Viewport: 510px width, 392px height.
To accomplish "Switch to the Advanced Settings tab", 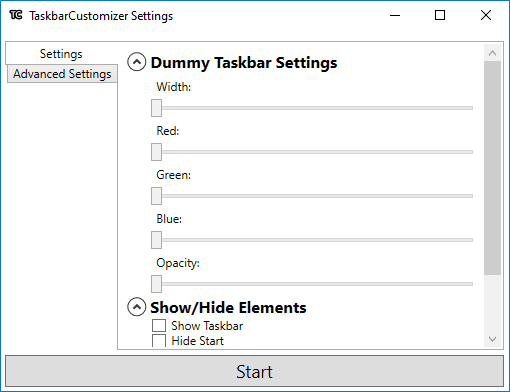I will pyautogui.click(x=62, y=74).
